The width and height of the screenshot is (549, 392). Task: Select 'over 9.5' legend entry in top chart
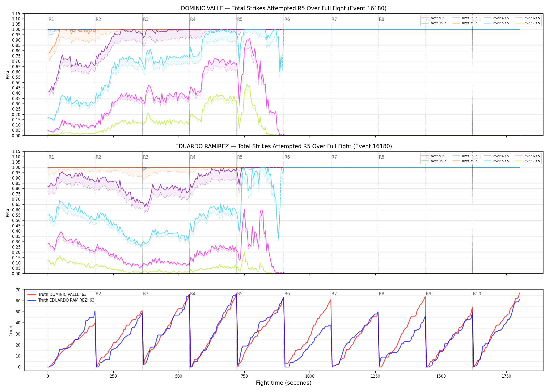tap(433, 18)
